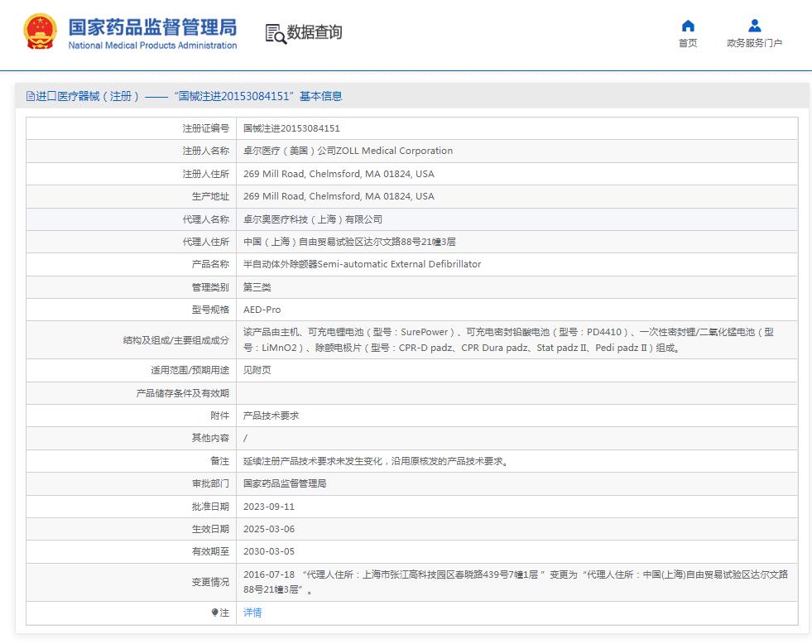Click the 生效日期 label
The image size is (812, 644).
[210, 529]
